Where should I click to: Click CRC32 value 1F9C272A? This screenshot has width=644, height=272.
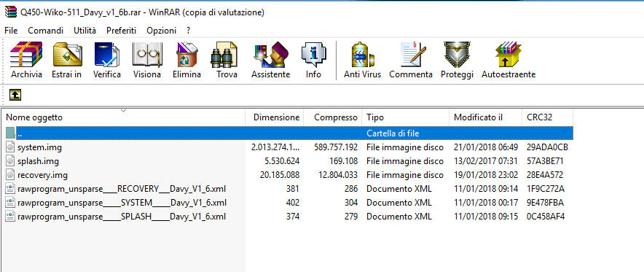546,189
